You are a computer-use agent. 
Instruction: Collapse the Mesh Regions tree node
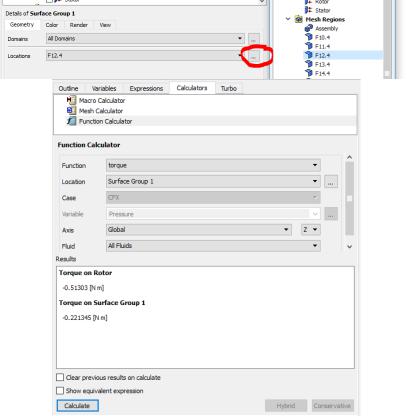(288, 19)
